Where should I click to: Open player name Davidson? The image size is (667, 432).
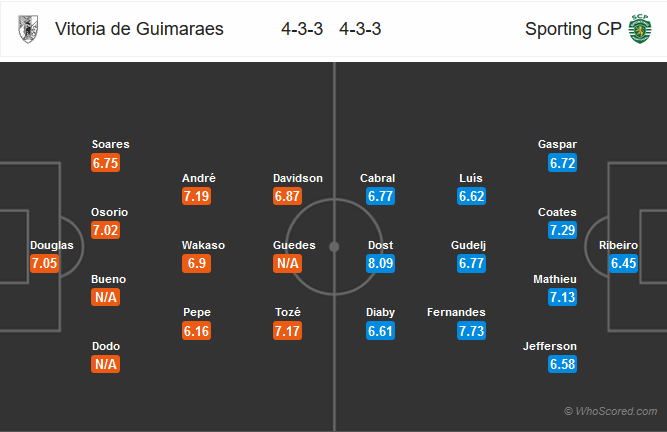point(298,178)
